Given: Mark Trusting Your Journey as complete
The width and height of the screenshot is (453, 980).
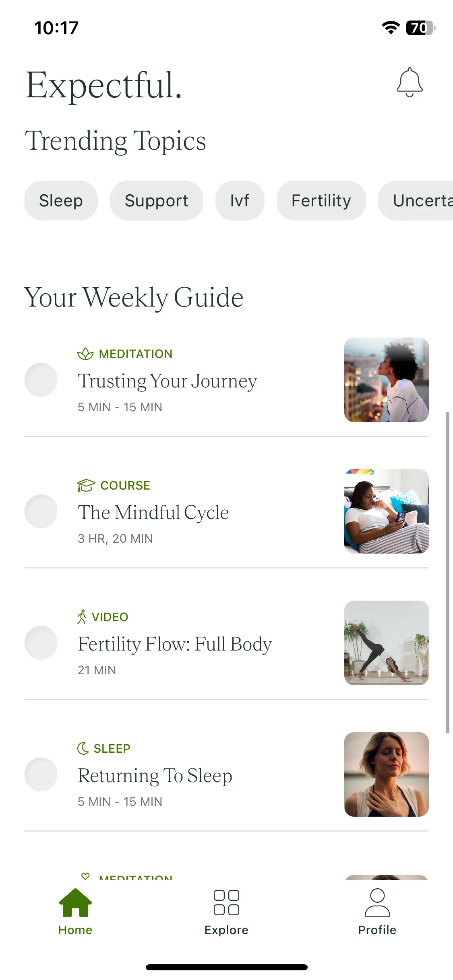Looking at the screenshot, I should pos(41,380).
